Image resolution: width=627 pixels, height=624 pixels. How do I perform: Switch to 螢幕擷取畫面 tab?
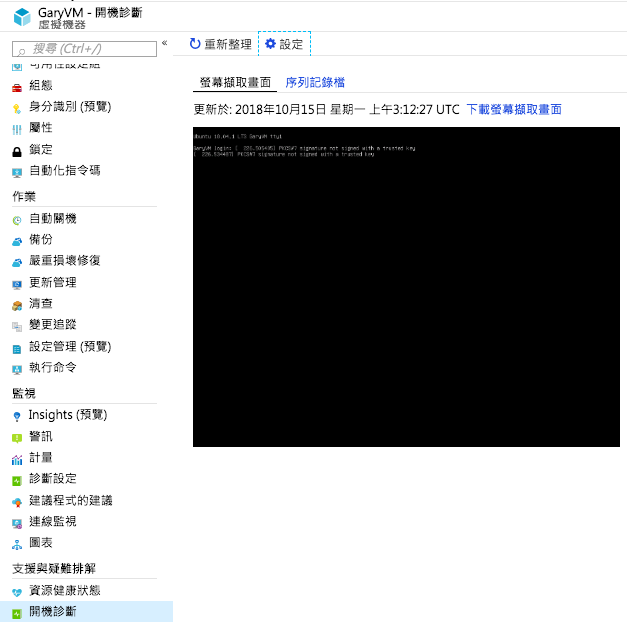(x=235, y=82)
